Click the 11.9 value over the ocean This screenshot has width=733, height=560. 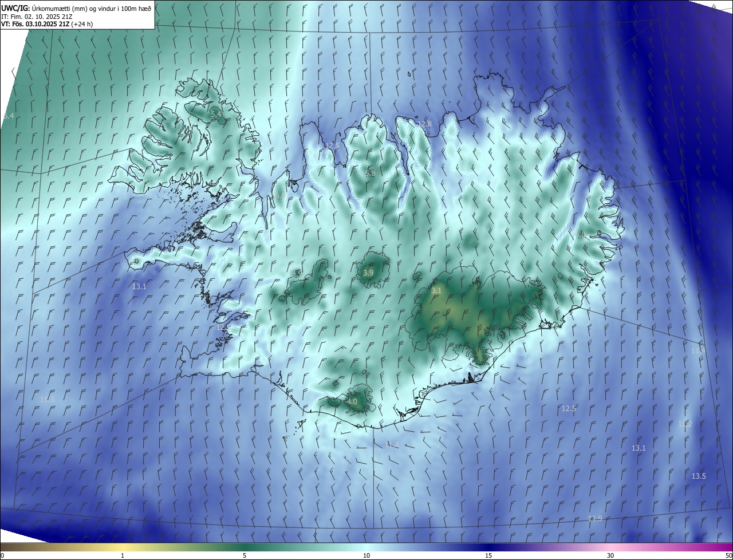pyautogui.click(x=595, y=518)
